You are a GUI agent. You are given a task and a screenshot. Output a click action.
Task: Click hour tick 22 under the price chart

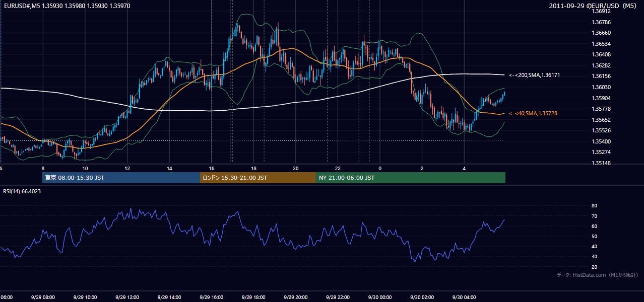pyautogui.click(x=338, y=168)
